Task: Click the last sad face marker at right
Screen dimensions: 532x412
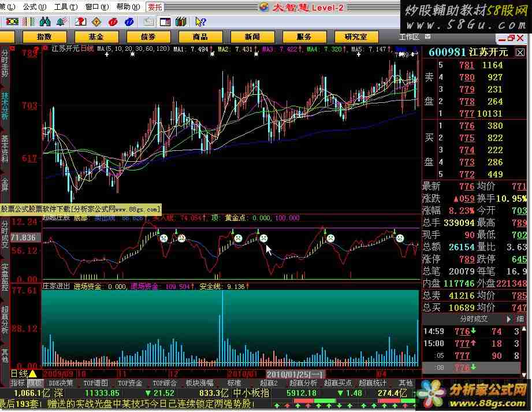Action: [x=400, y=238]
